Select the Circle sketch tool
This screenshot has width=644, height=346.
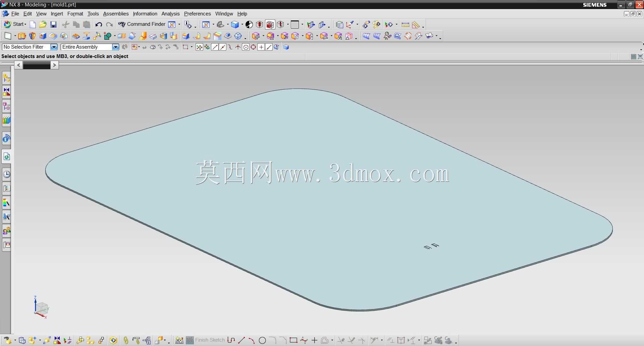point(262,340)
